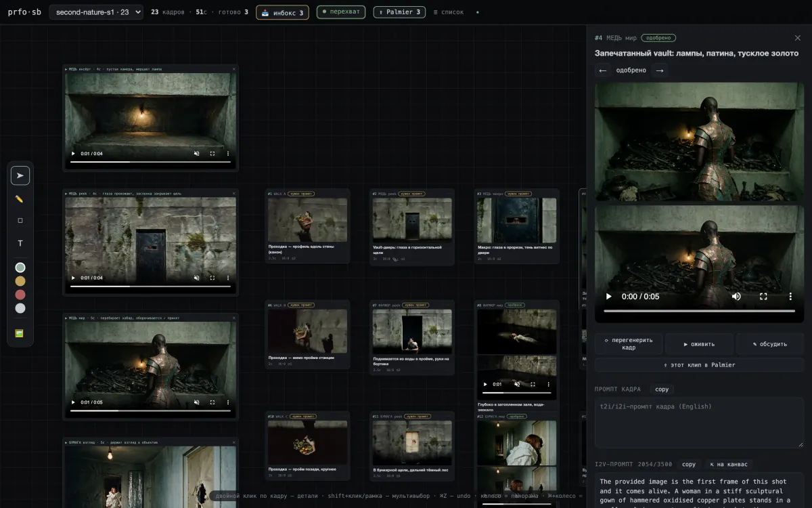Play the frame #8 ФАРФОР video
The width and height of the screenshot is (812, 508).
(485, 384)
